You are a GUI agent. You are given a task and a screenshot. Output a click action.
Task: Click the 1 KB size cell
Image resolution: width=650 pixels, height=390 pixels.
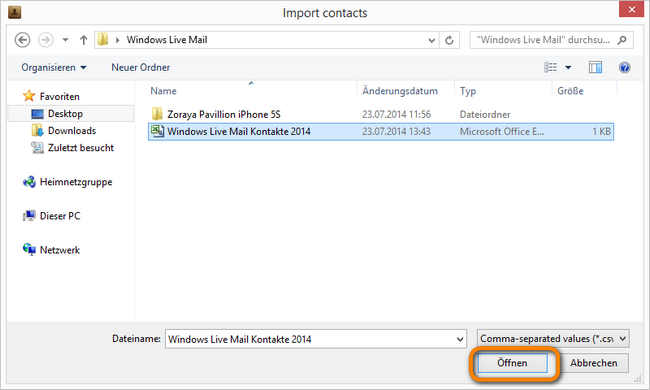pos(601,131)
